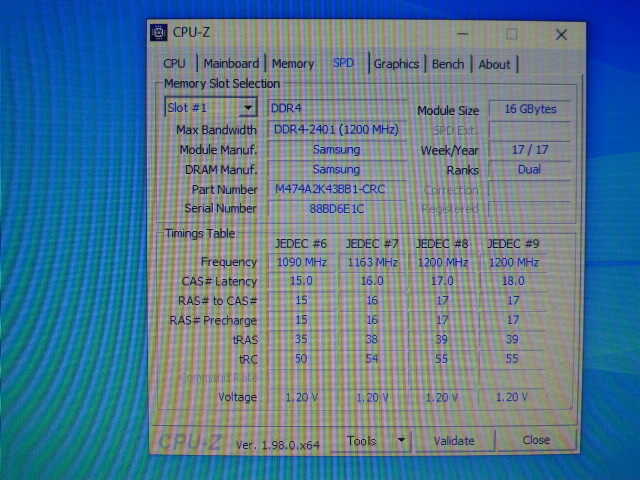
Task: Click the JEDEC #7 column header
Action: [372, 244]
